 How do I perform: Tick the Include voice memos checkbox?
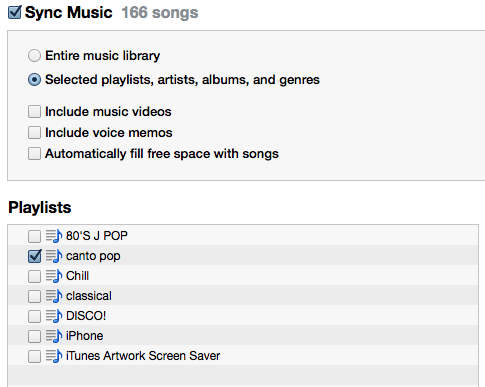coord(34,132)
